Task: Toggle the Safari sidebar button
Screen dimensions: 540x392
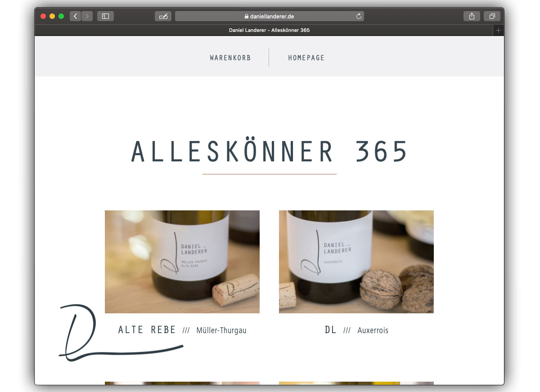Action: pyautogui.click(x=105, y=16)
